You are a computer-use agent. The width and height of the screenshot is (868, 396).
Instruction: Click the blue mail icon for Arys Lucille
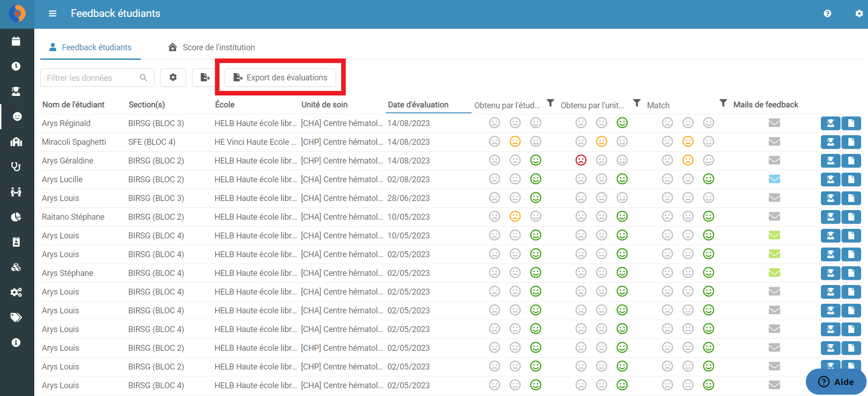pyautogui.click(x=774, y=179)
